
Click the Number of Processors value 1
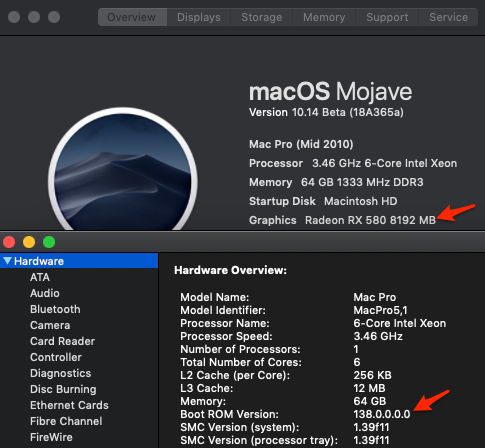coord(356,349)
